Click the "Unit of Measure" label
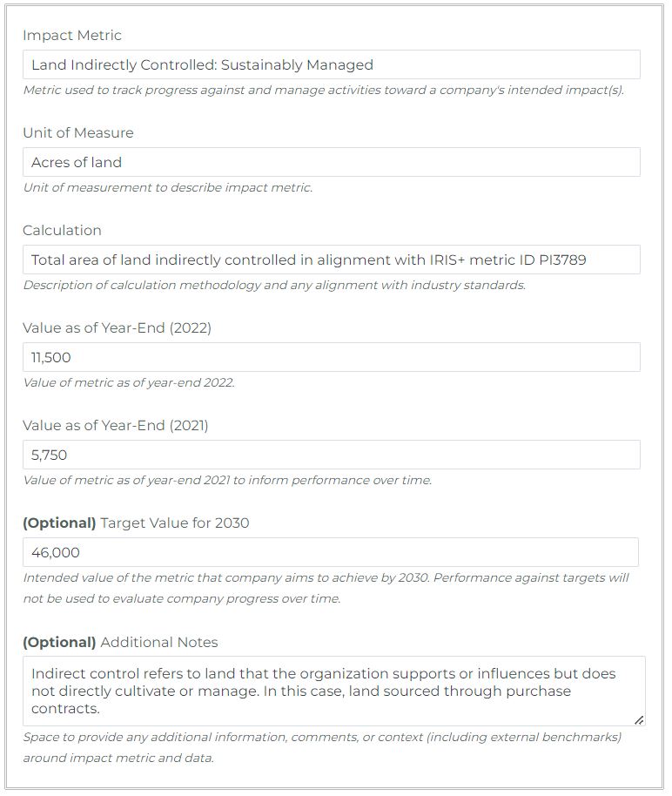 [x=78, y=133]
